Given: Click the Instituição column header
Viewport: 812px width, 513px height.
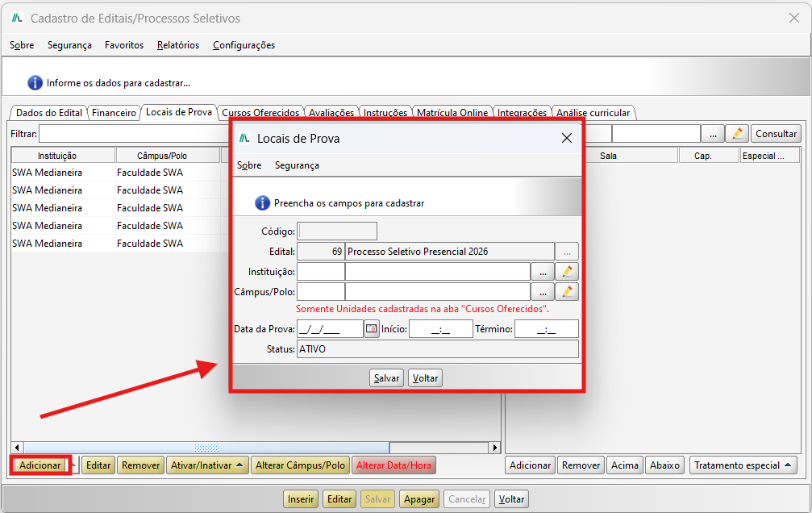Looking at the screenshot, I should pyautogui.click(x=63, y=156).
